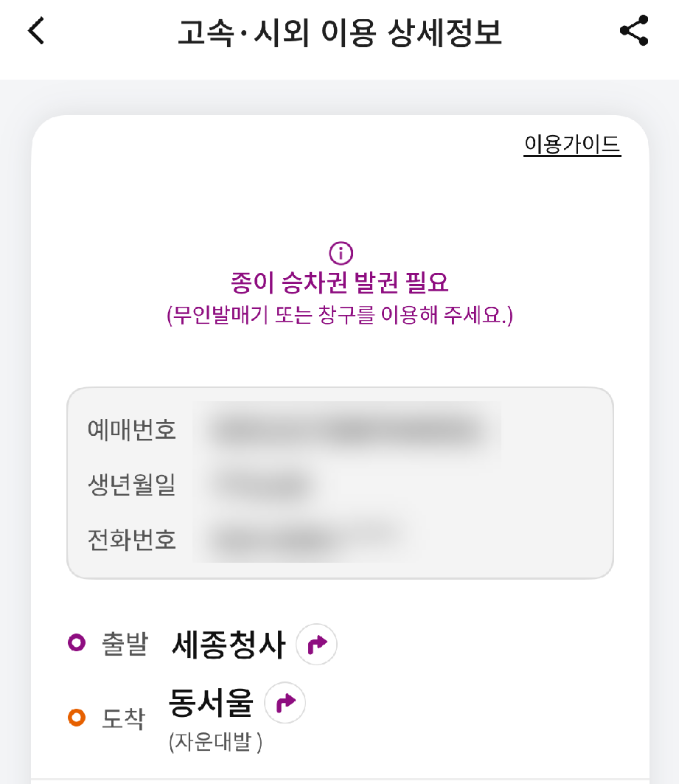Tap the (자운대발) note under 동서울
Viewport: 679px width, 784px height.
[x=215, y=742]
